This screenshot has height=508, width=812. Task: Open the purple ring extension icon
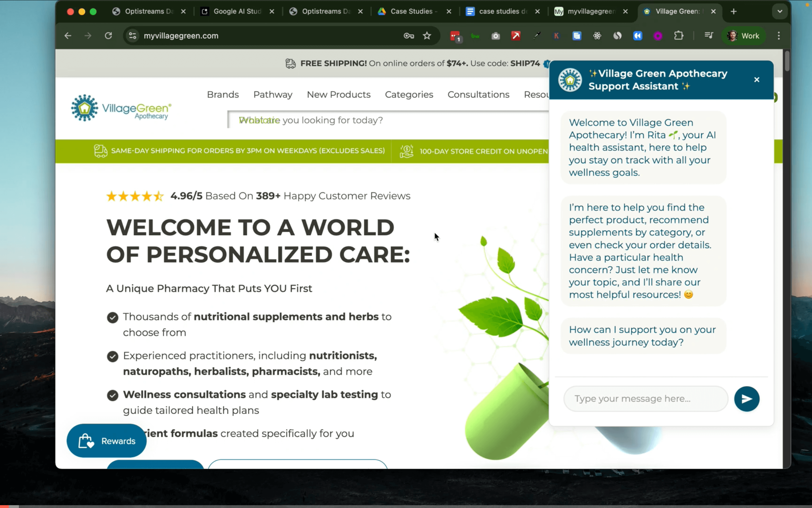pos(658,36)
